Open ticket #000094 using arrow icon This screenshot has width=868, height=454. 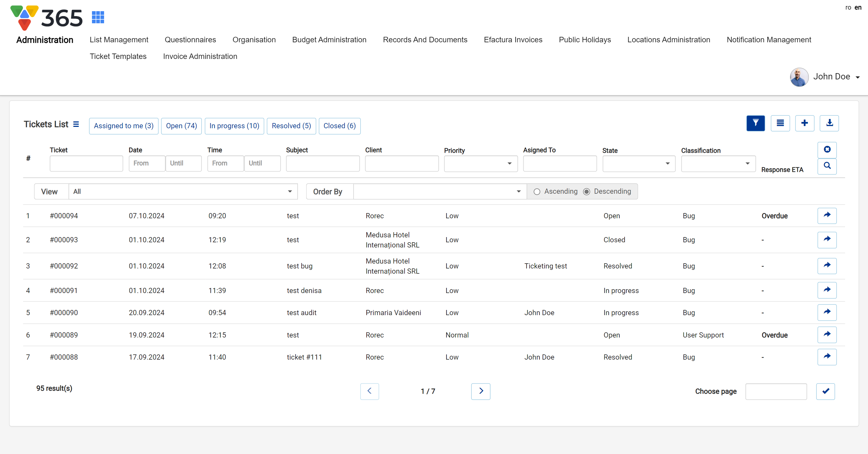point(827,215)
